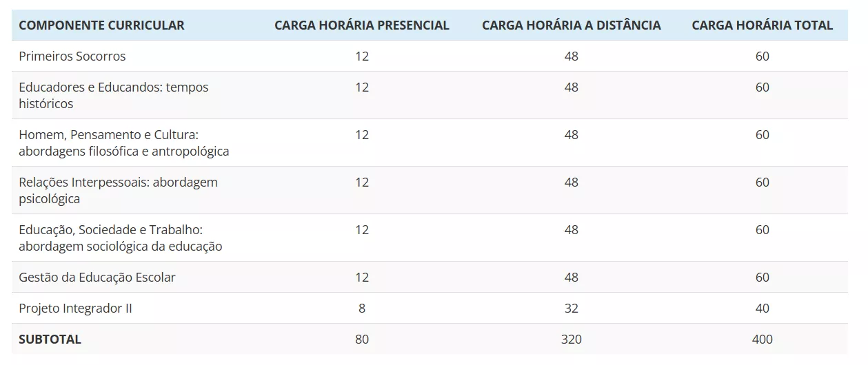Select the subtotal total hours value 400
Image resolution: width=868 pixels, height=365 pixels.
(x=762, y=340)
